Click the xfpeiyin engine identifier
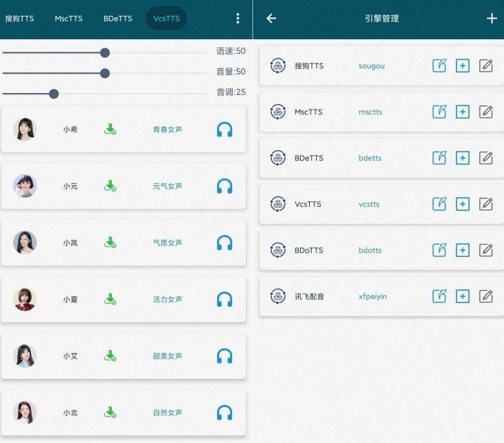This screenshot has height=443, width=504. pyautogui.click(x=372, y=296)
